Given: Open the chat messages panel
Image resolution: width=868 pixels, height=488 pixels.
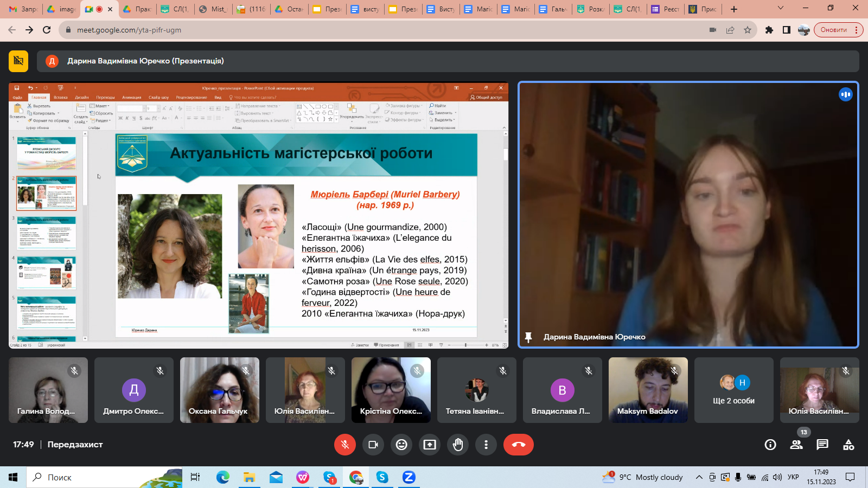Looking at the screenshot, I should pyautogui.click(x=822, y=445).
